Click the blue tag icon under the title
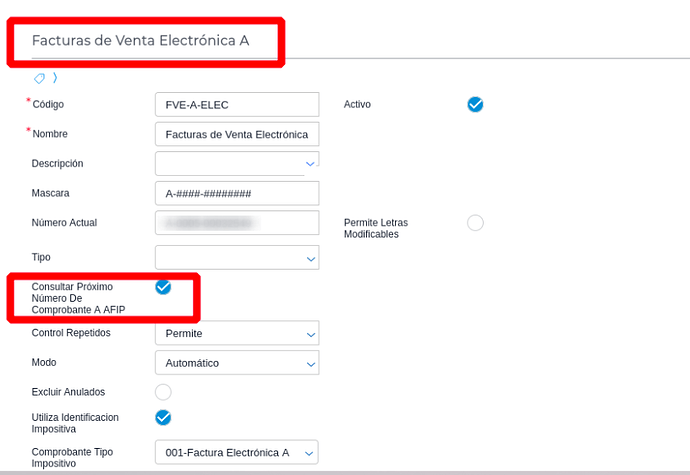Screen dimensions: 690x475 (x=39, y=78)
